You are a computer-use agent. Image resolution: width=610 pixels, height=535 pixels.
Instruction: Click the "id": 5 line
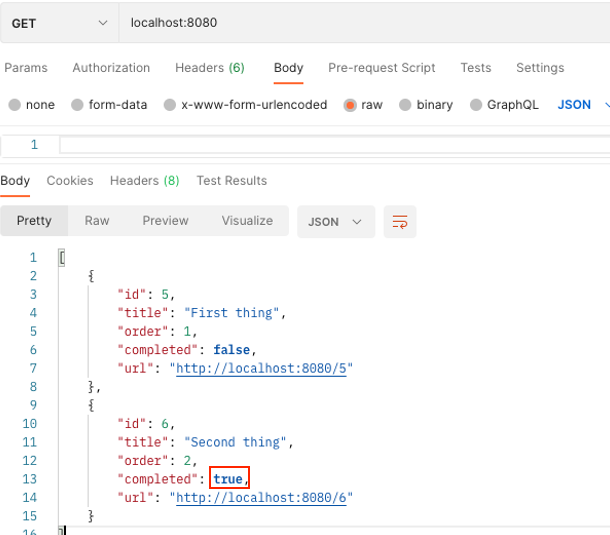(x=146, y=295)
